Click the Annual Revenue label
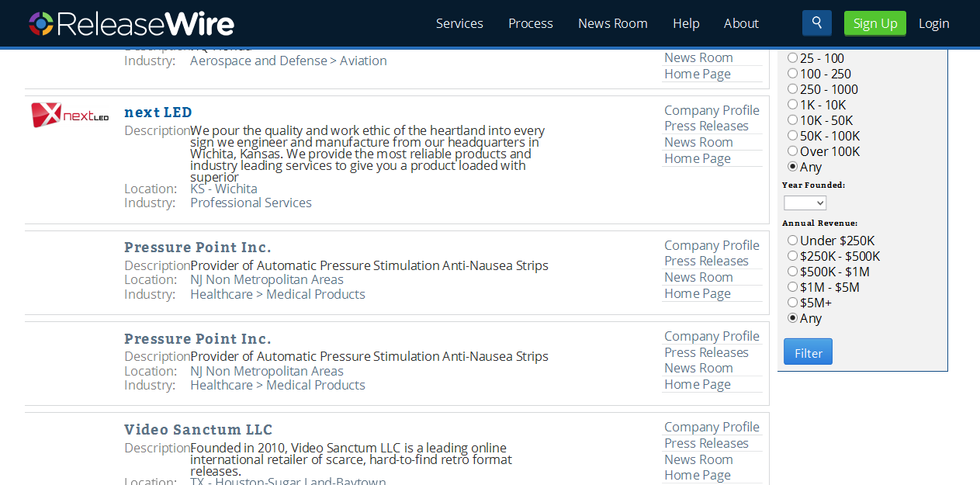Screen dimensions: 980x485 point(820,223)
